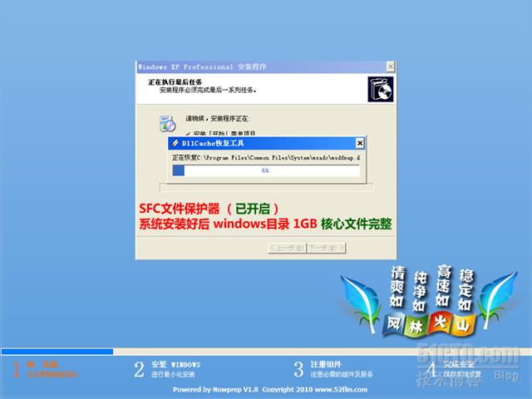Screen dimensions: 532x399
Task: Click the Powered by Nowprep V1.8 footer
Action: (269, 390)
